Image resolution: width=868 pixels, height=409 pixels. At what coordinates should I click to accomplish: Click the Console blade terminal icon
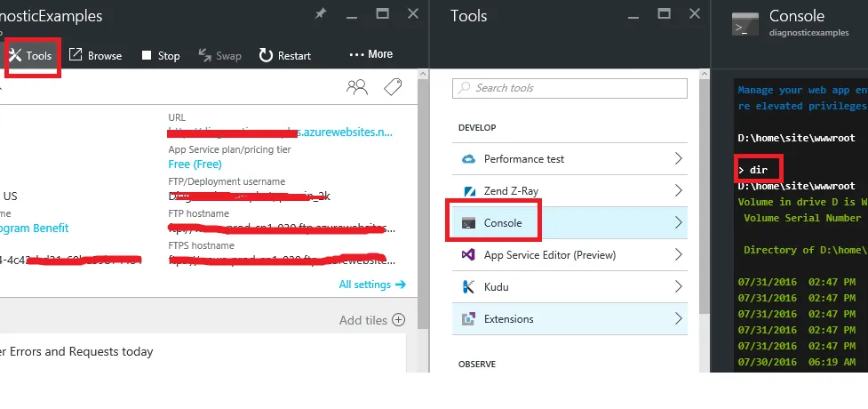pyautogui.click(x=745, y=24)
